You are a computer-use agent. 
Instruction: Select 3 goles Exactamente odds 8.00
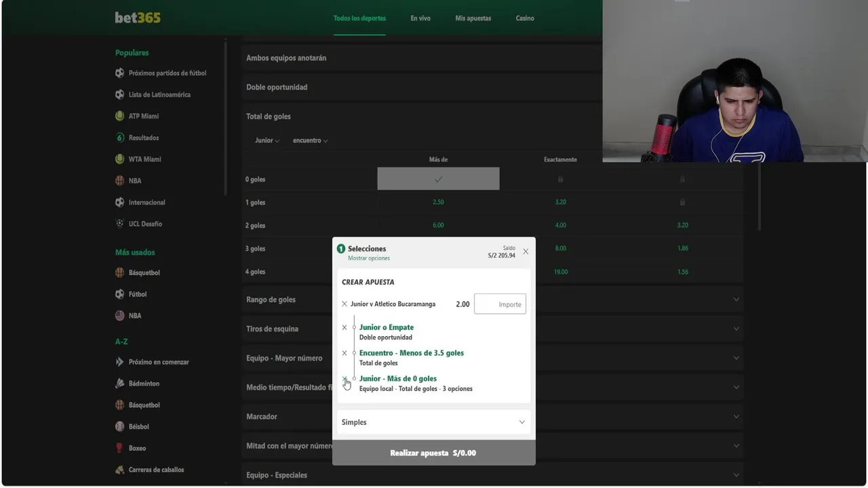(x=560, y=248)
